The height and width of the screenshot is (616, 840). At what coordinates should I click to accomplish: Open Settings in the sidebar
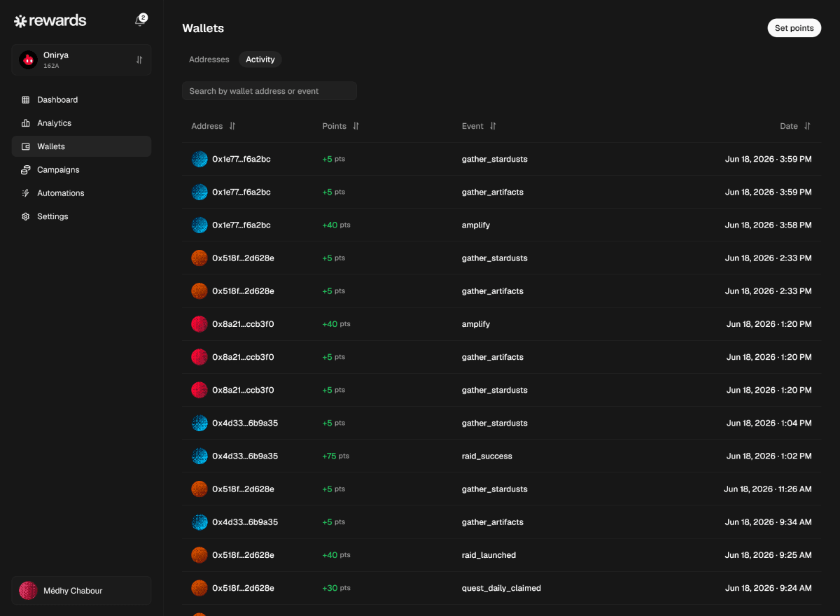tap(81, 216)
